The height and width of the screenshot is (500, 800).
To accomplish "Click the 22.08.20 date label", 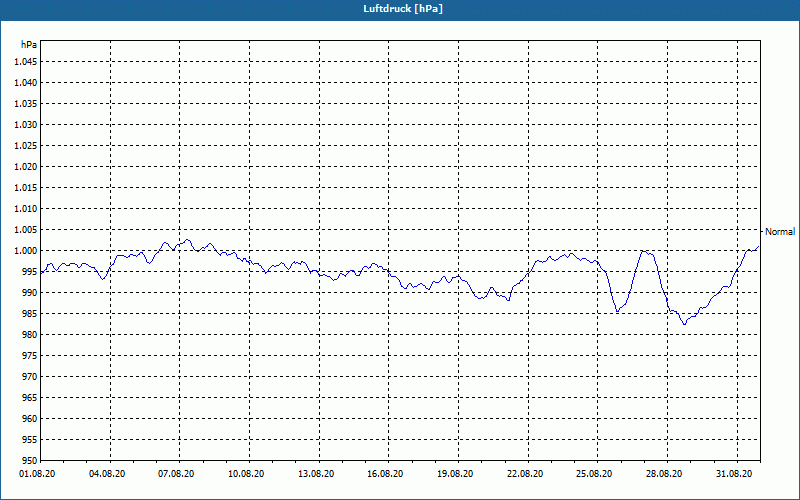I will point(525,474).
